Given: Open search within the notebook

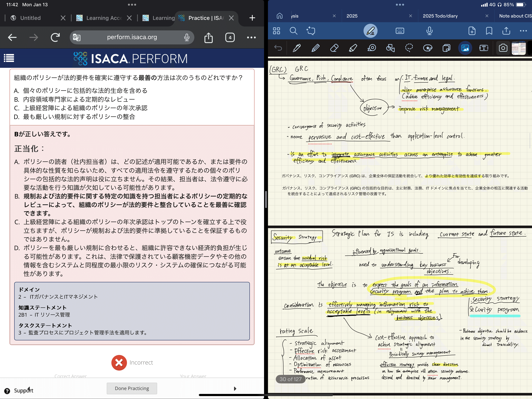Looking at the screenshot, I should pos(294,31).
